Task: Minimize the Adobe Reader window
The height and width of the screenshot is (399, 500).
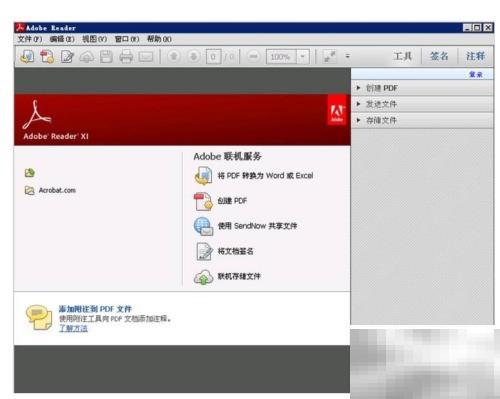Action: coord(467,28)
